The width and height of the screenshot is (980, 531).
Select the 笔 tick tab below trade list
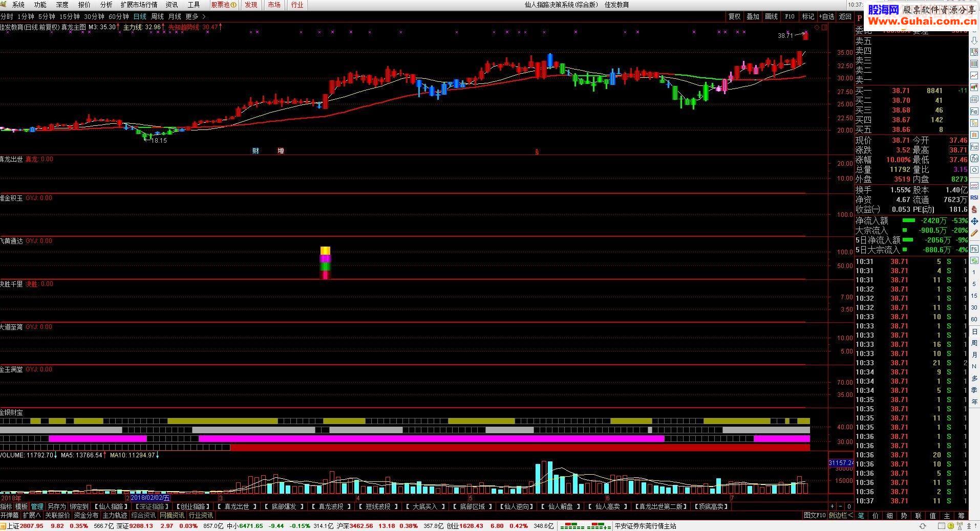(x=861, y=516)
